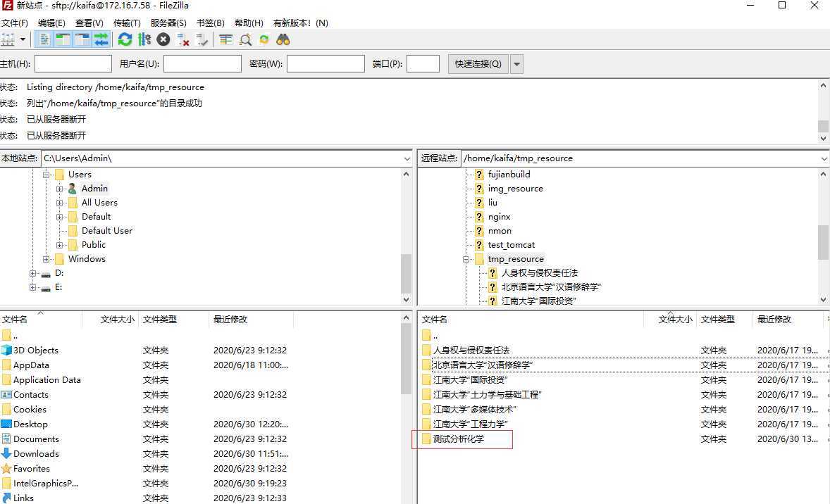Open the 传输(T) menu
Image resolution: width=830 pixels, height=504 pixels.
pyautogui.click(x=127, y=23)
